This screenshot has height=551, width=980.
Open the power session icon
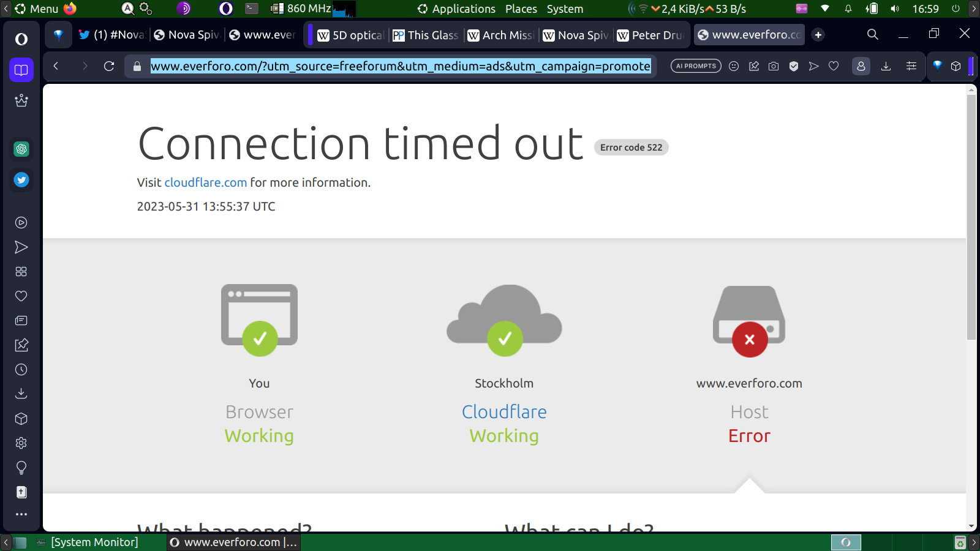[x=956, y=9]
